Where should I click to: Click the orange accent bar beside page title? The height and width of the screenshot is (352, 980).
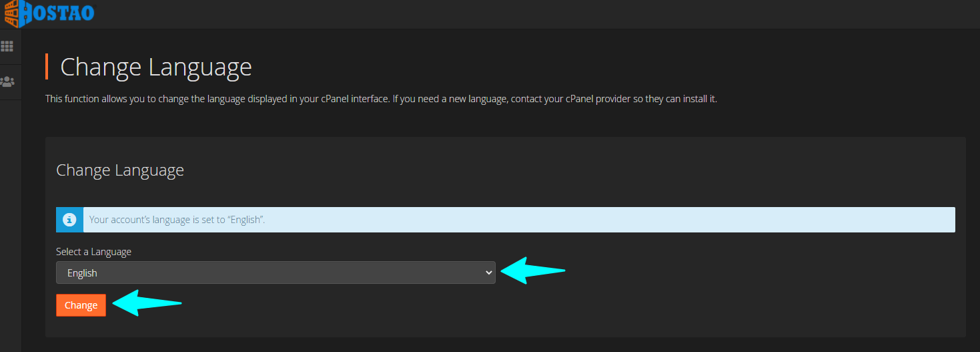(47, 67)
